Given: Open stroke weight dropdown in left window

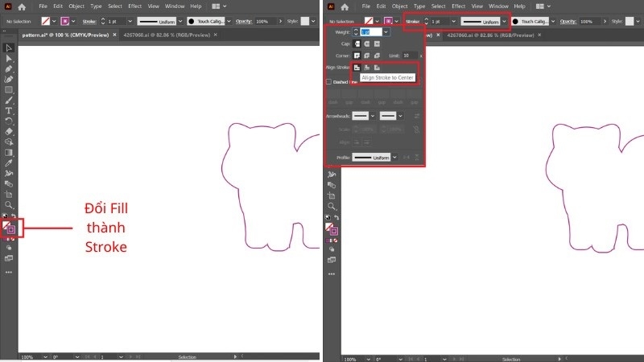Looking at the screenshot, I should click(x=130, y=22).
